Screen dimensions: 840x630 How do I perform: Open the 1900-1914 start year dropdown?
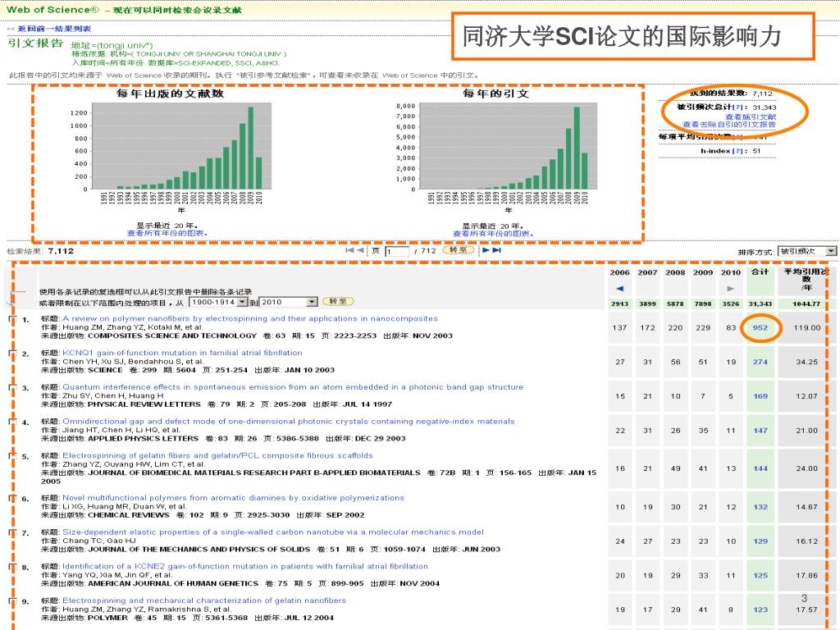click(x=218, y=302)
